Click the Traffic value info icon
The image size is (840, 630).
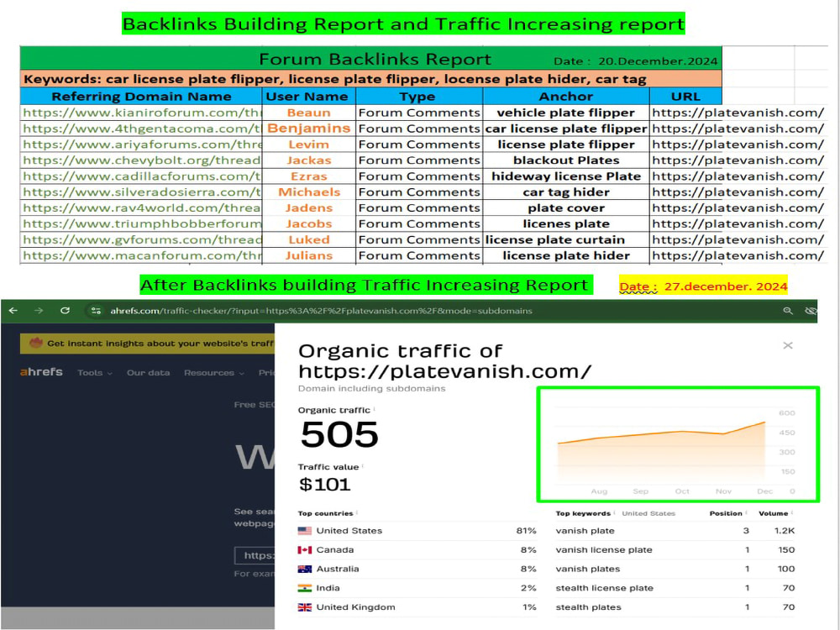click(363, 465)
